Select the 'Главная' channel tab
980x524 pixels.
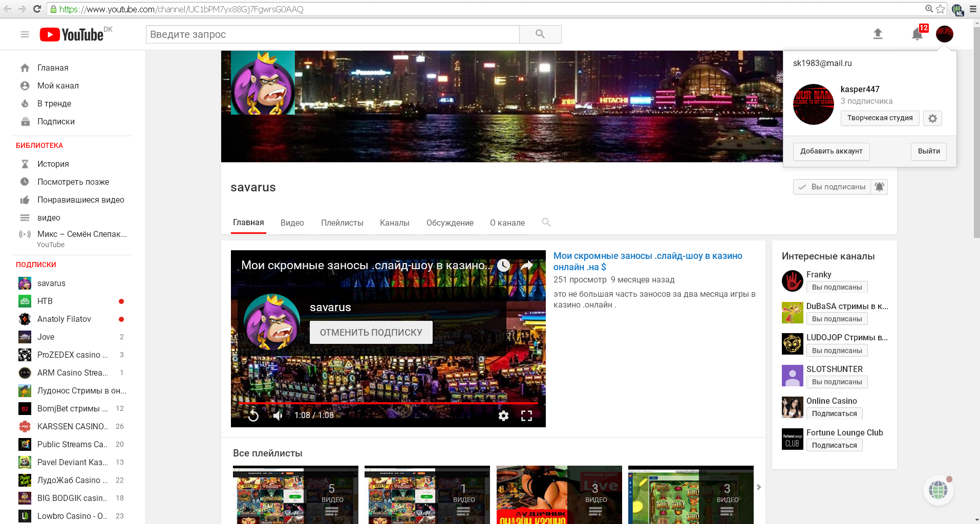[x=248, y=223]
